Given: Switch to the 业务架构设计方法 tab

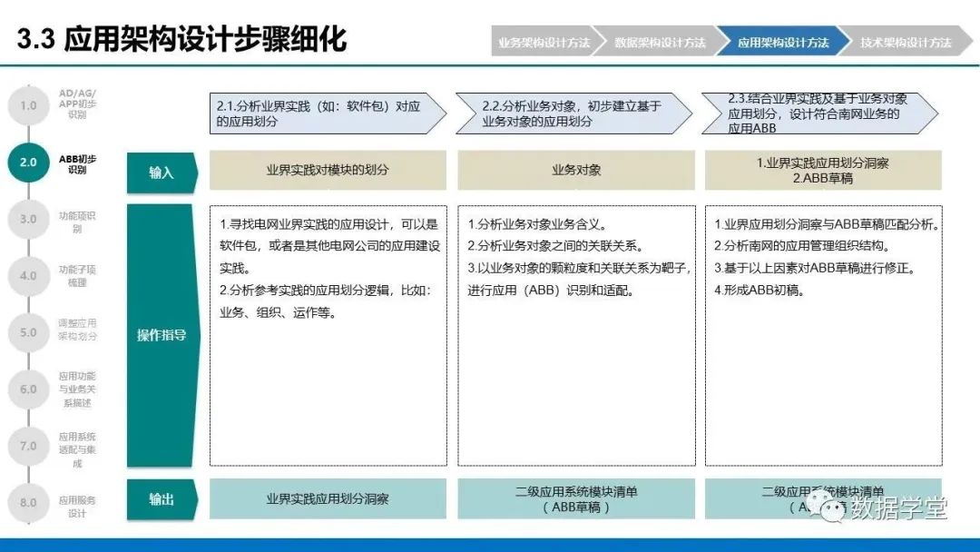Looking at the screenshot, I should pos(545,41).
